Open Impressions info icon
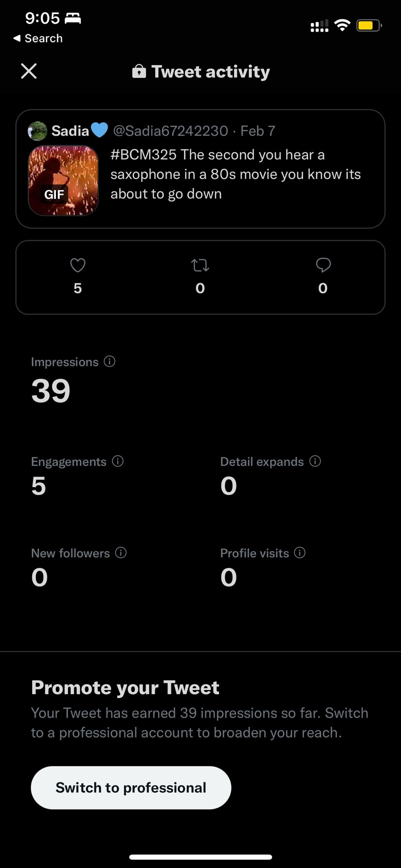401x868 pixels. 109,362
